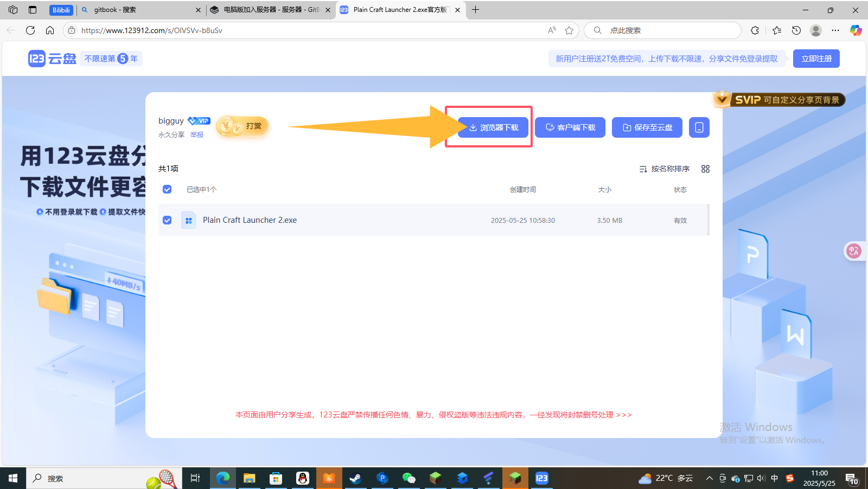Open the browser settings and more menu
Screen dimensions: 868x489
[x=835, y=30]
